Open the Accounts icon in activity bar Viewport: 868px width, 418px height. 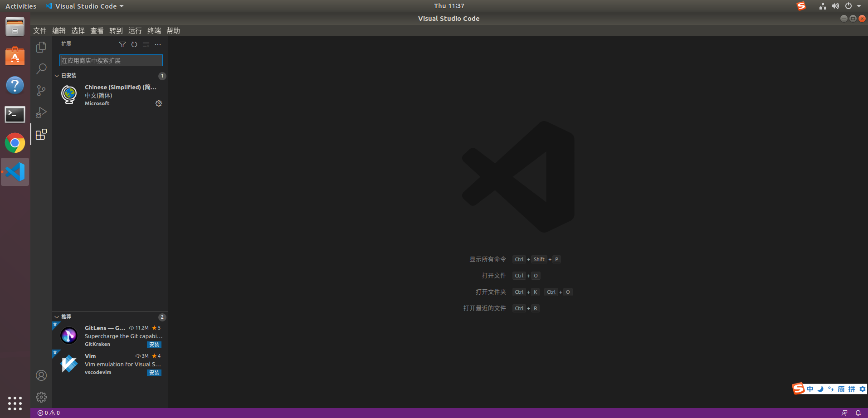(41, 375)
